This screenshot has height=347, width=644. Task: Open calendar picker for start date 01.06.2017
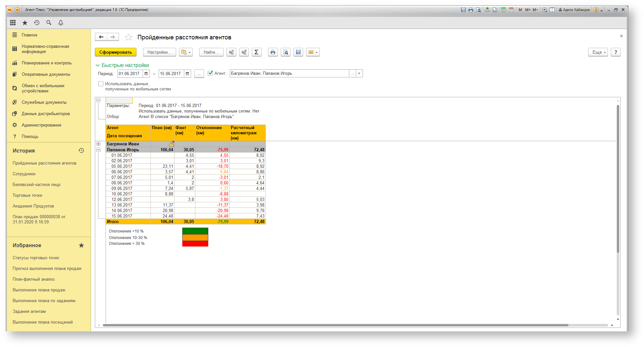[x=146, y=73]
